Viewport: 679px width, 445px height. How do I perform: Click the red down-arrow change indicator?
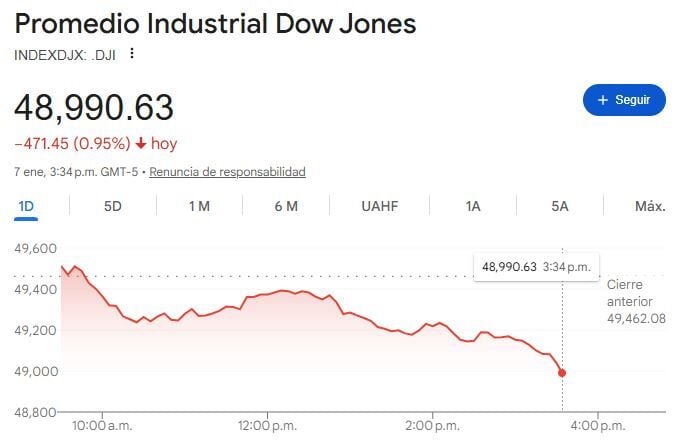[141, 144]
